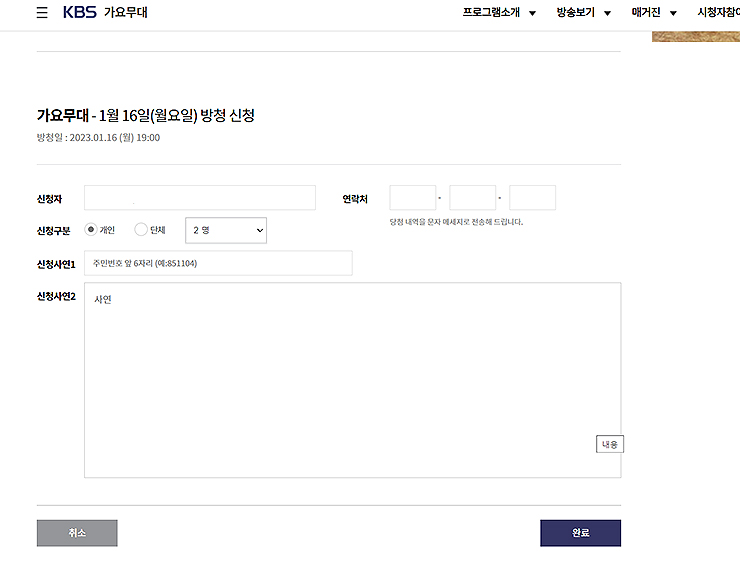Open the 방송보기 menu
This screenshot has height=565, width=740.
575,12
